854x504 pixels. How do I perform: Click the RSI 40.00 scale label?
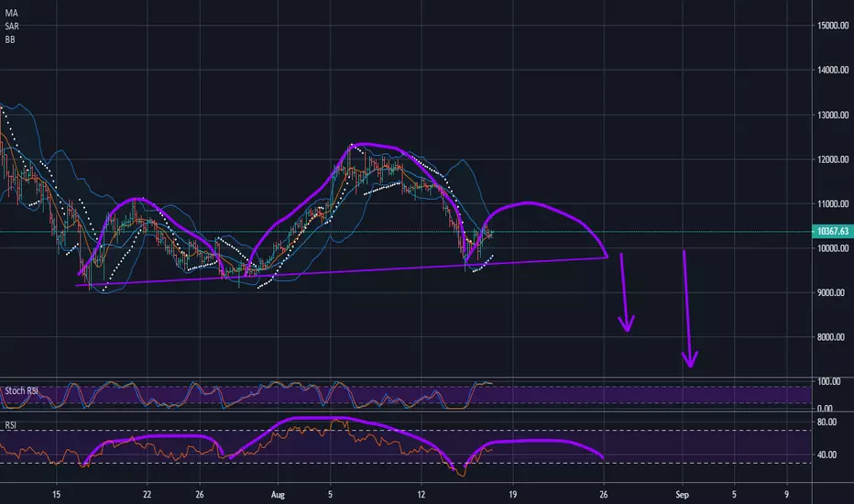[827, 455]
